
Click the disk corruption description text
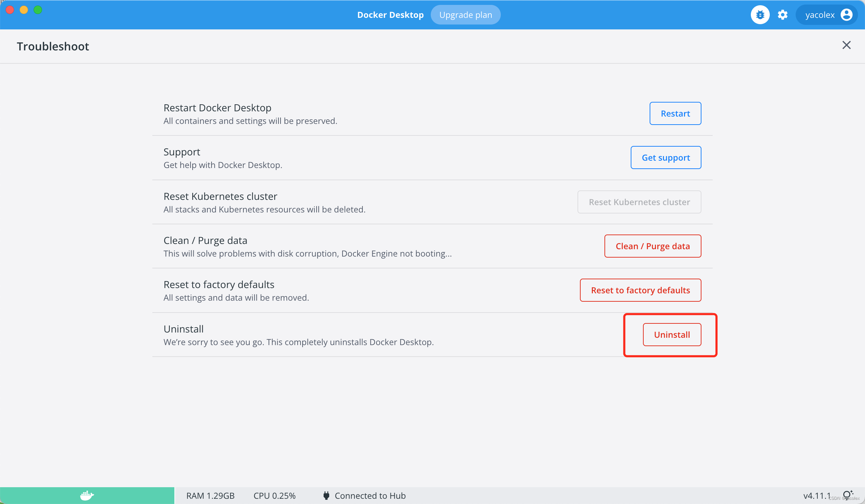[307, 253]
